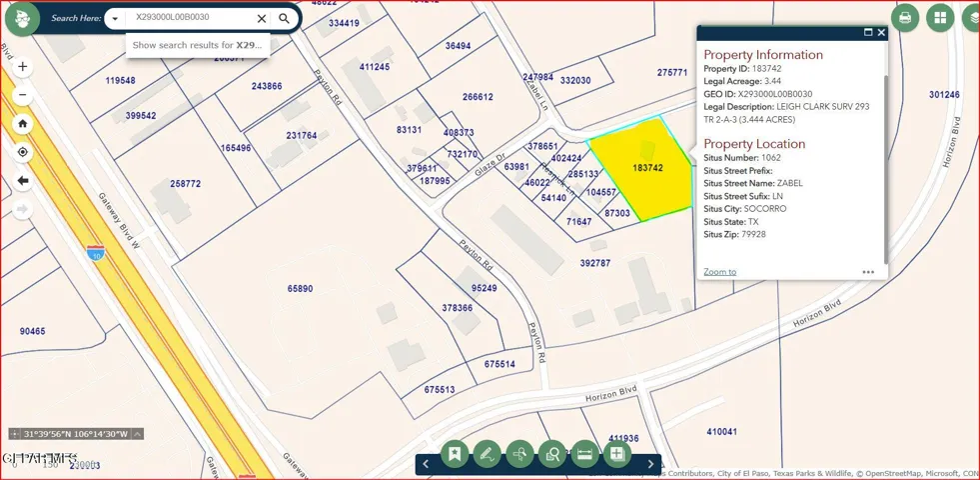Click parcel labeled 410041
Viewport: 980px width, 480px height.
tap(722, 431)
